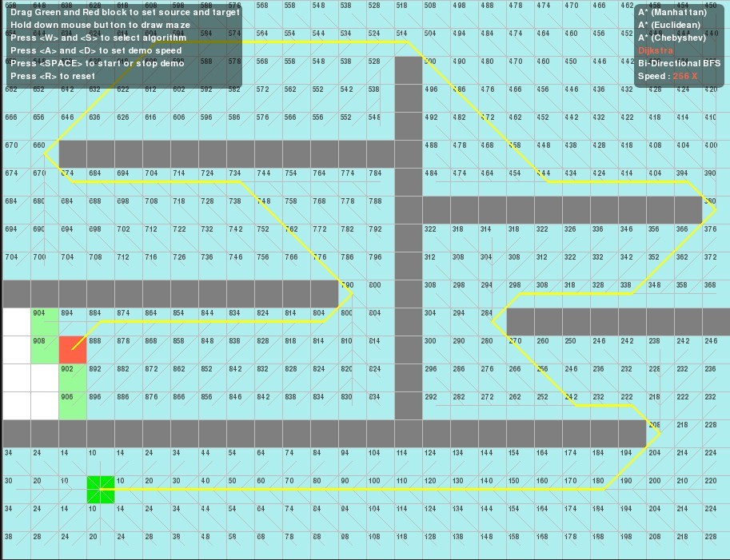This screenshot has height=560, width=730.
Task: Click the grid cell labeled 270
Action: tap(520, 350)
